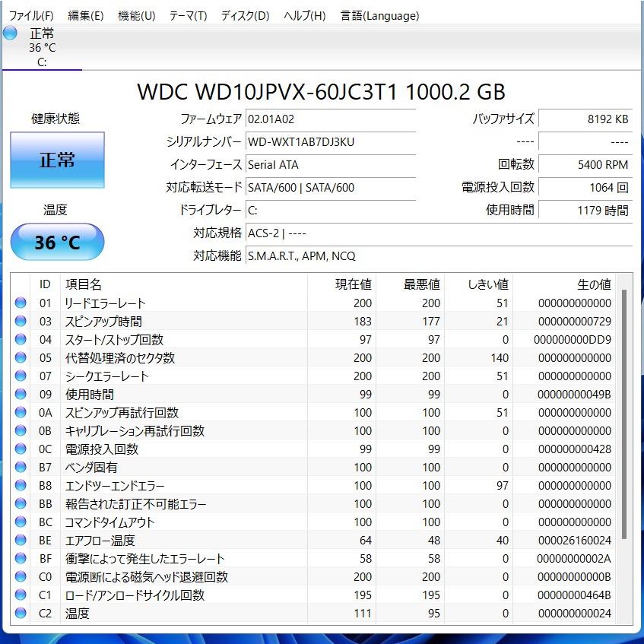644x644 pixels.
Task: Select the スピンアップ時間 row name
Action: (x=103, y=321)
